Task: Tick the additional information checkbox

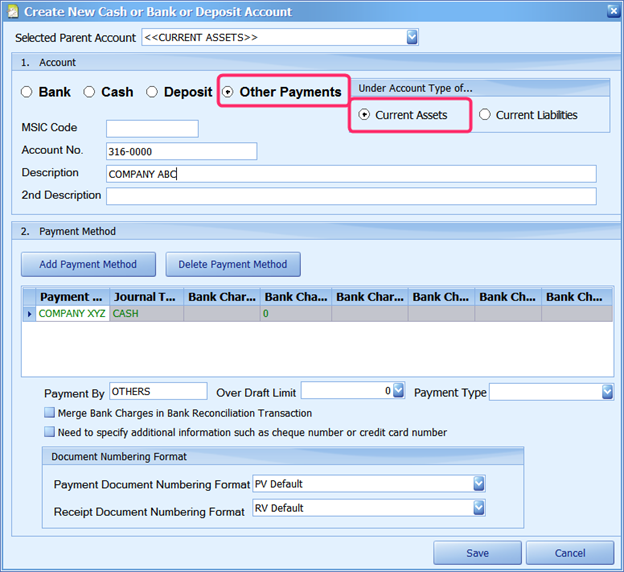Action: pos(50,433)
